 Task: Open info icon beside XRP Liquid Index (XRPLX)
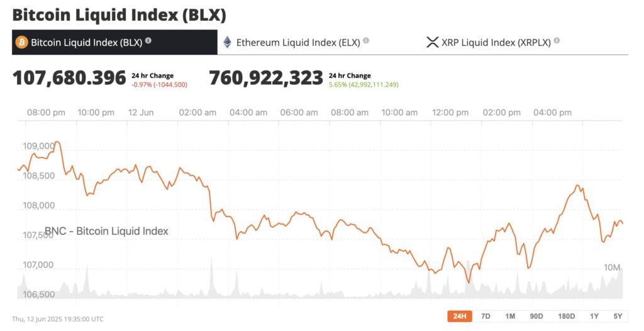[557, 41]
